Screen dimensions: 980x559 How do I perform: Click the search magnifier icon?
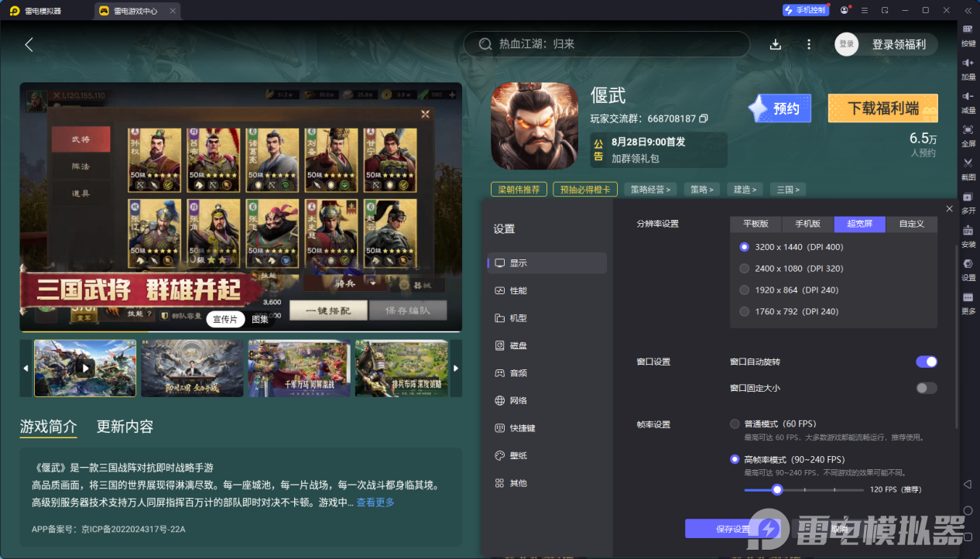[485, 44]
